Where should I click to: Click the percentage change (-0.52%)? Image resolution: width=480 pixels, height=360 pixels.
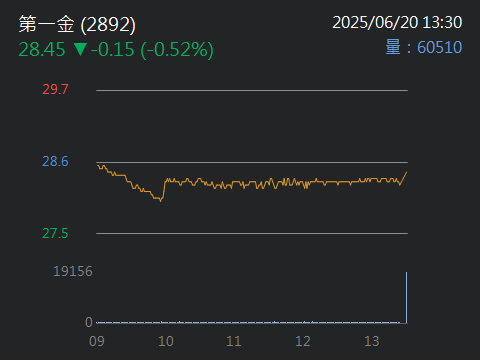point(177,50)
